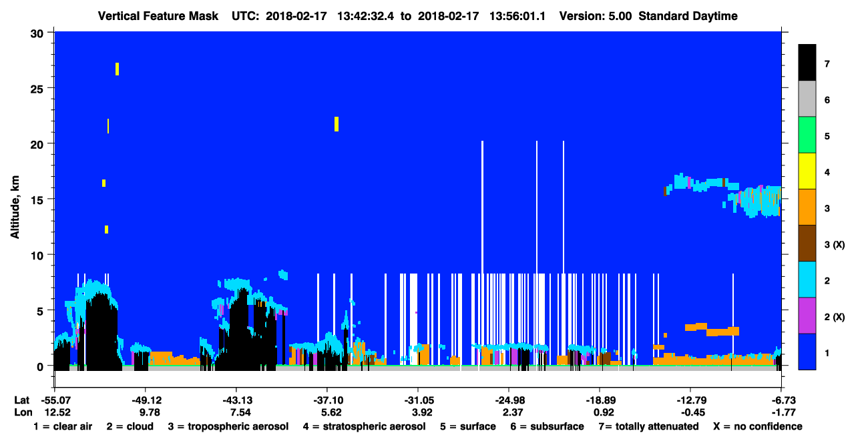The height and width of the screenshot is (445, 868).
Task: Click latitude value -43.13
Action: point(238,400)
